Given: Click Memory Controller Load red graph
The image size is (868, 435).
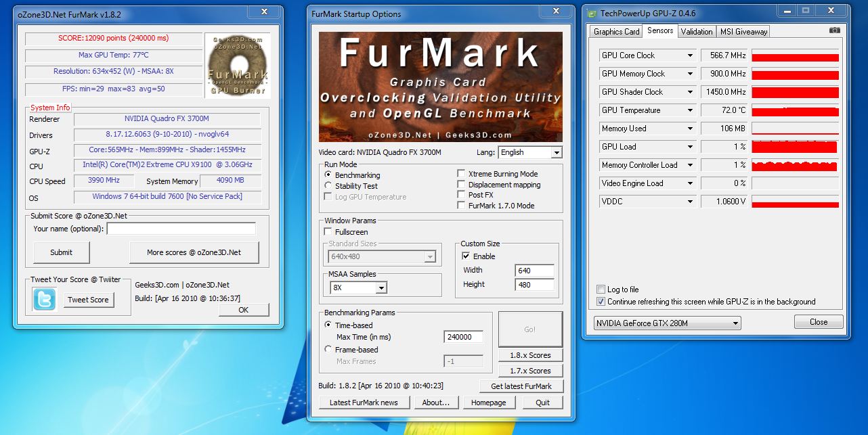Looking at the screenshot, I should [x=795, y=165].
